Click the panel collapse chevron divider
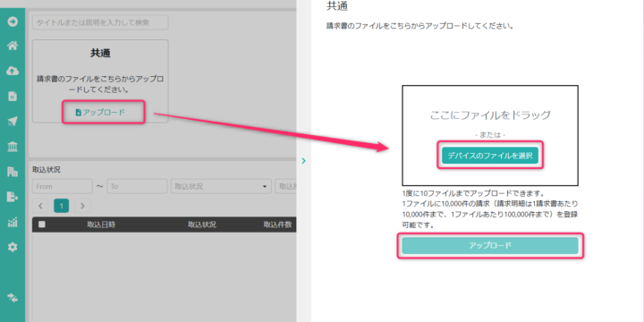Viewport: 644px width, 322px height. click(303, 161)
